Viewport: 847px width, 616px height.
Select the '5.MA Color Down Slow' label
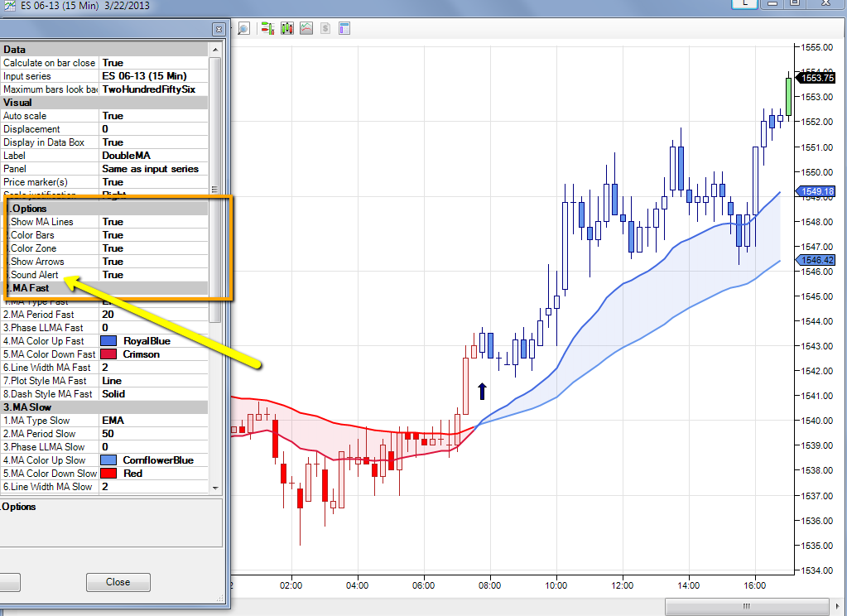[x=50, y=474]
